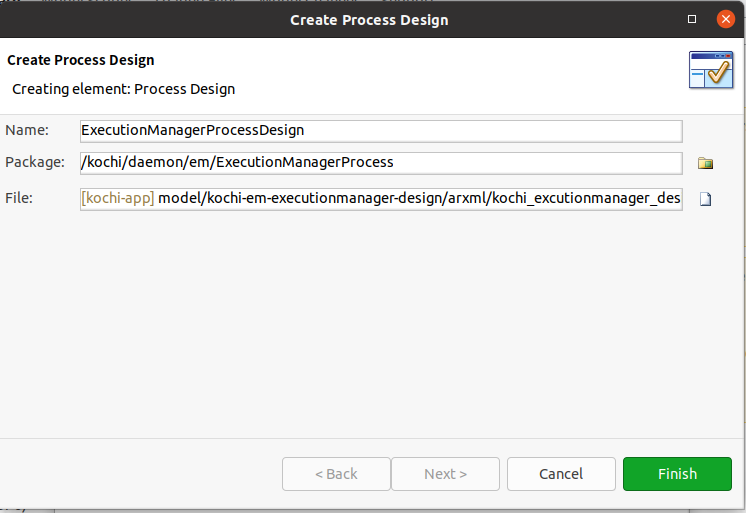746x513 pixels.
Task: Go to previous page with Back
Action: [x=336, y=474]
